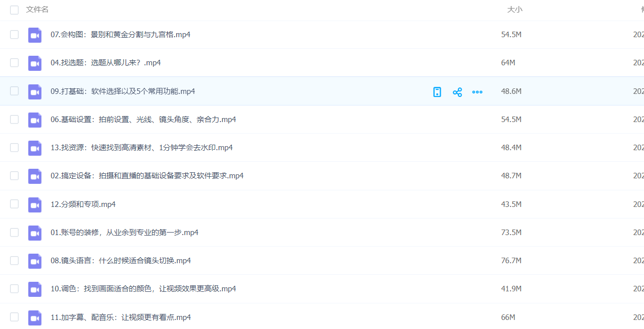This screenshot has width=644, height=329.
Task: Check the box for 13.找资源 file
Action: point(14,148)
